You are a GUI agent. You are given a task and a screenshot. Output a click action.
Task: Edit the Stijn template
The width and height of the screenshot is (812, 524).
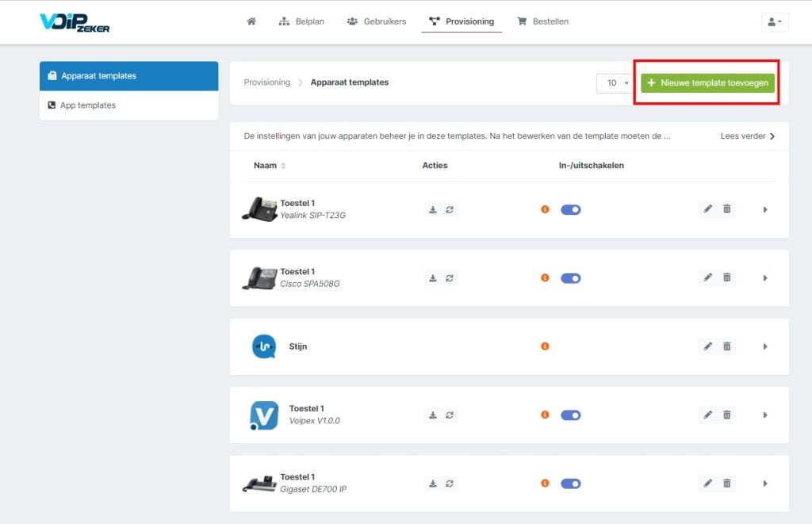tap(707, 346)
